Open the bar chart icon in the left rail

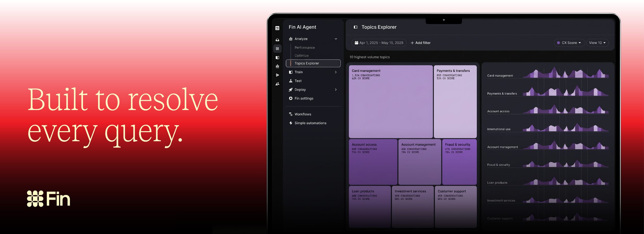point(277,66)
